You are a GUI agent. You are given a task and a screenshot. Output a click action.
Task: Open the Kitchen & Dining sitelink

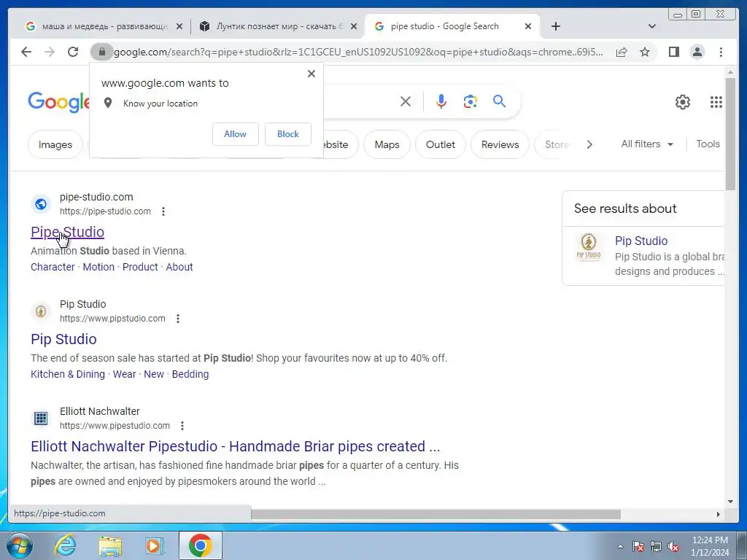pyautogui.click(x=68, y=374)
